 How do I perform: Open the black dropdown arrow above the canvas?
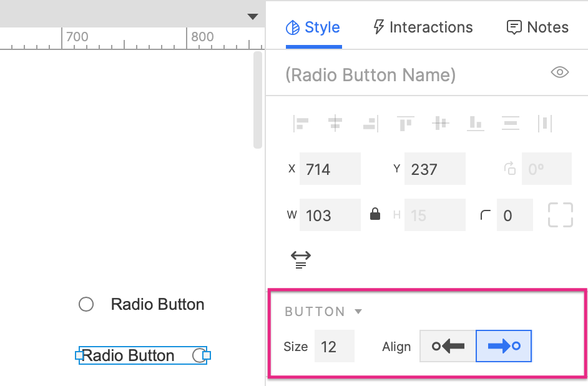click(253, 17)
